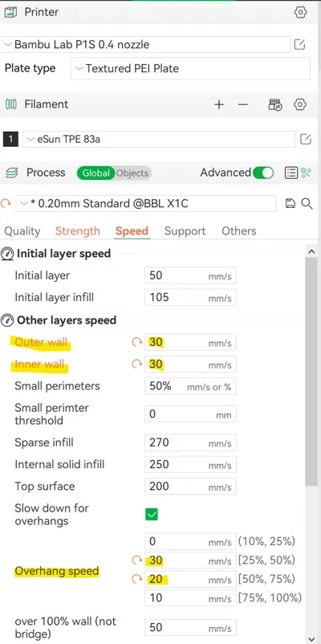Screen dimensions: 321x644
Task: Edit the eSun TPE 83a filament preset
Action: pos(306,139)
